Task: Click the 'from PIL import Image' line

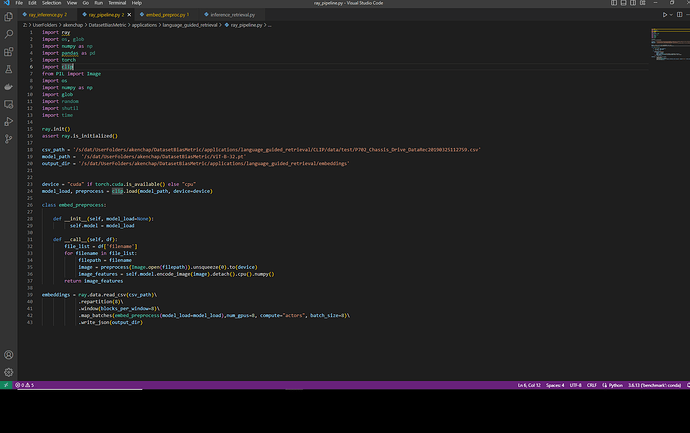Action: 71,74
